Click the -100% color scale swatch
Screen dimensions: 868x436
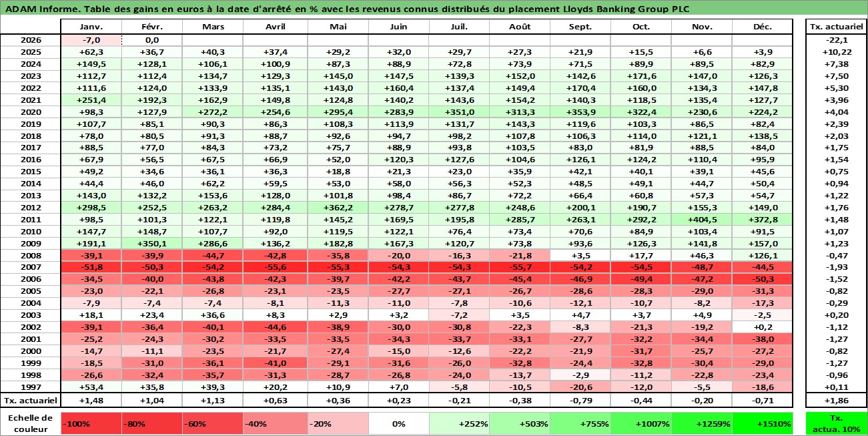click(x=91, y=423)
